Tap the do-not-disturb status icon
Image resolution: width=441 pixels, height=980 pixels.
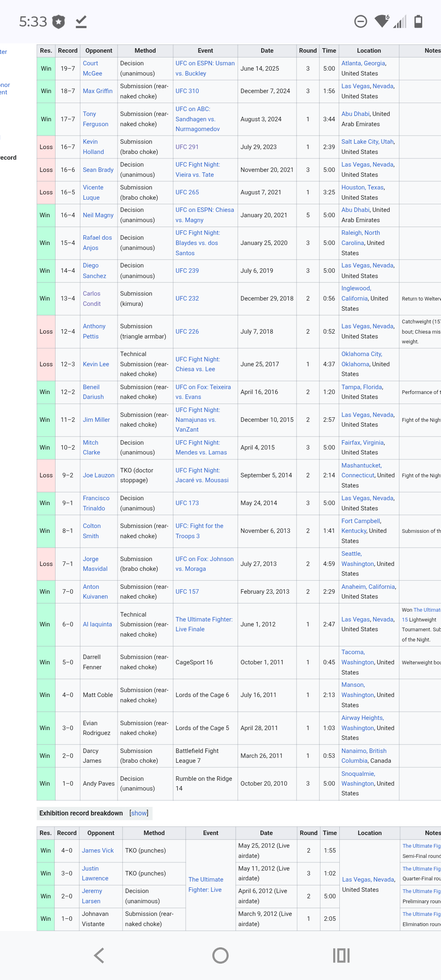tap(361, 21)
